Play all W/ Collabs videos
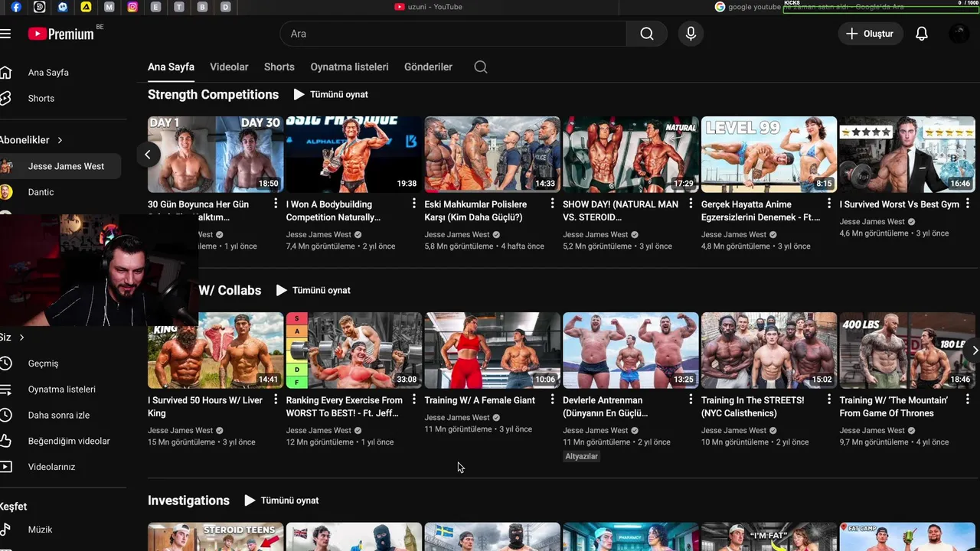This screenshot has height=551, width=980. click(x=313, y=290)
